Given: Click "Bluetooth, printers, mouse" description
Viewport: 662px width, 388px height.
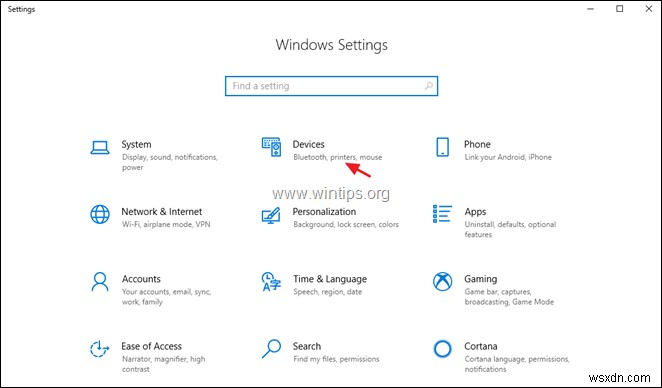Looking at the screenshot, I should click(x=338, y=157).
